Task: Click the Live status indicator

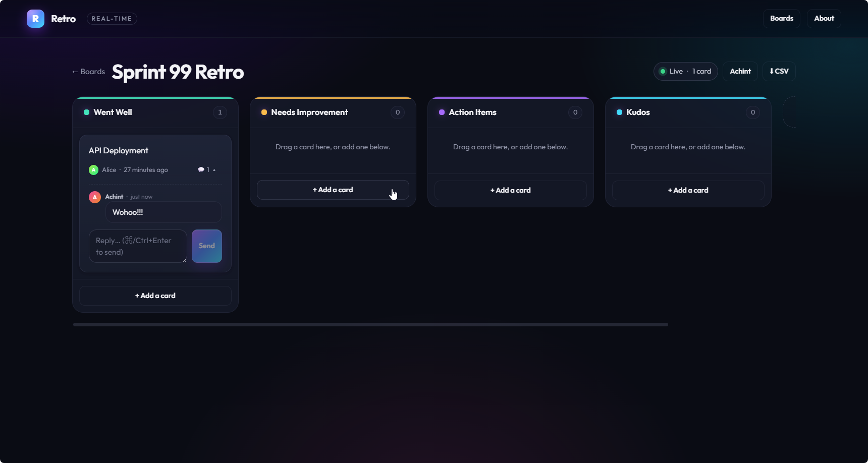Action: (685, 71)
